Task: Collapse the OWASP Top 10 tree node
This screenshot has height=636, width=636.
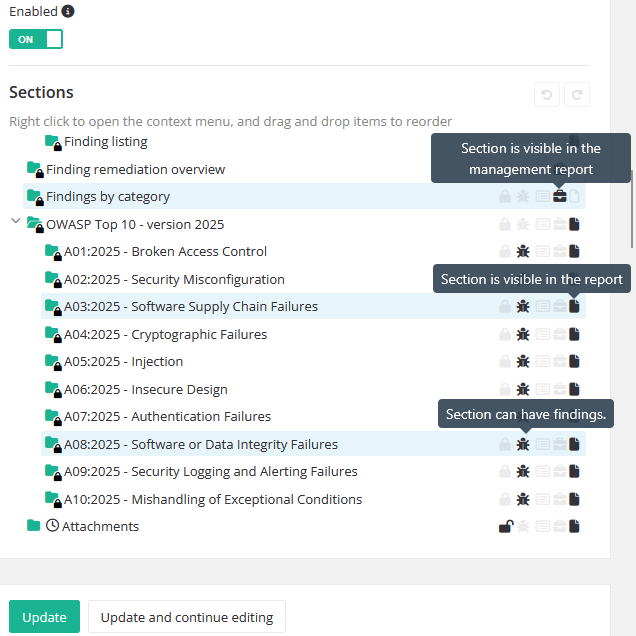Action: coord(15,223)
